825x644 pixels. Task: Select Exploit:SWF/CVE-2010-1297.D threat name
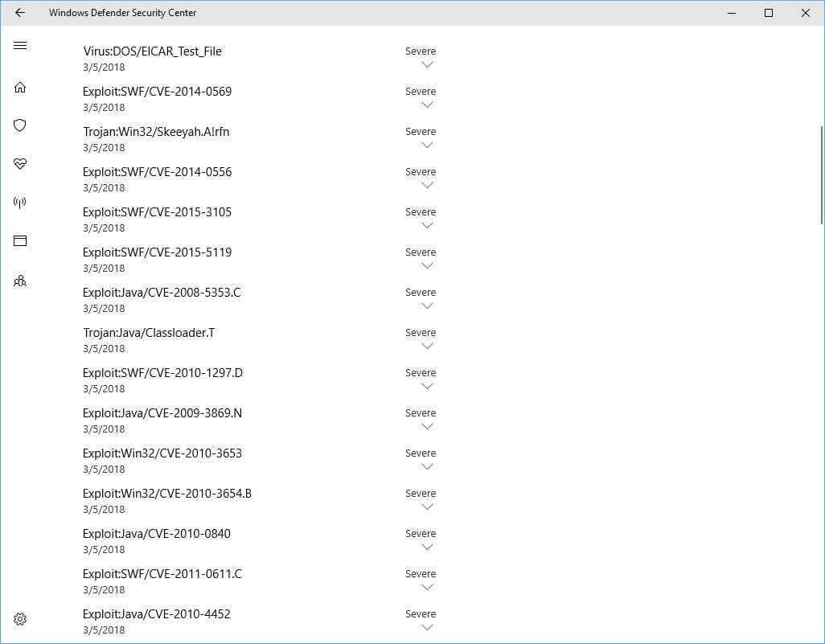point(163,373)
